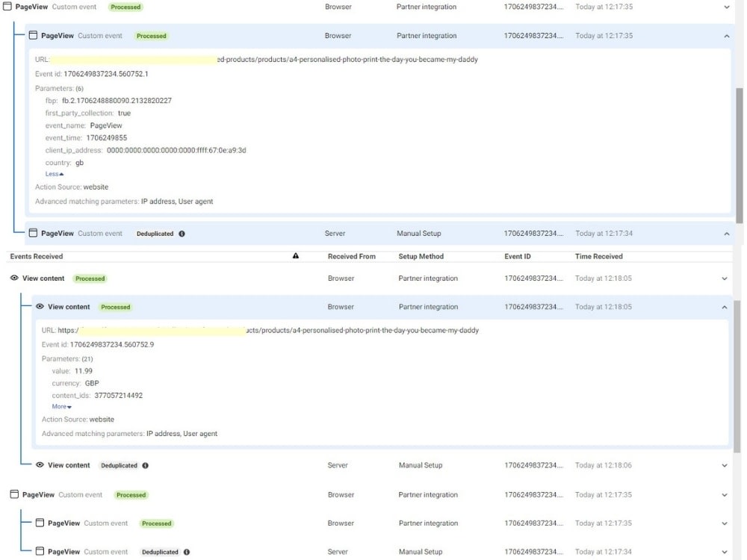The height and width of the screenshot is (560, 747).
Task: Click the info icon on bottom Deduplicated PageView row
Action: click(x=185, y=552)
